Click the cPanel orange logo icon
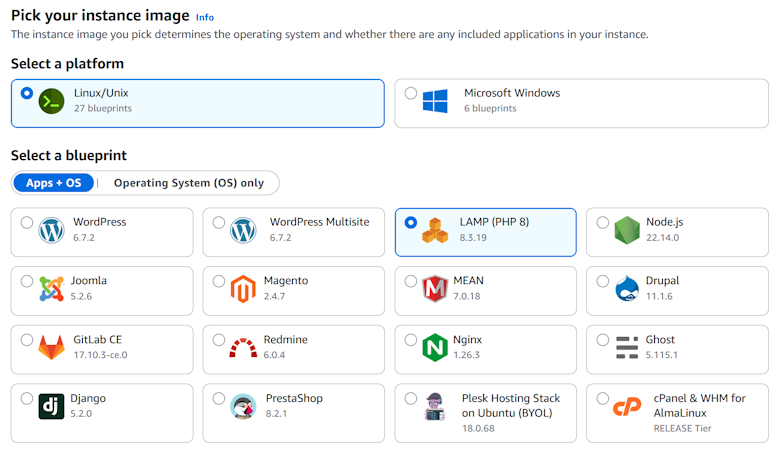This screenshot has width=780, height=449. 627,406
